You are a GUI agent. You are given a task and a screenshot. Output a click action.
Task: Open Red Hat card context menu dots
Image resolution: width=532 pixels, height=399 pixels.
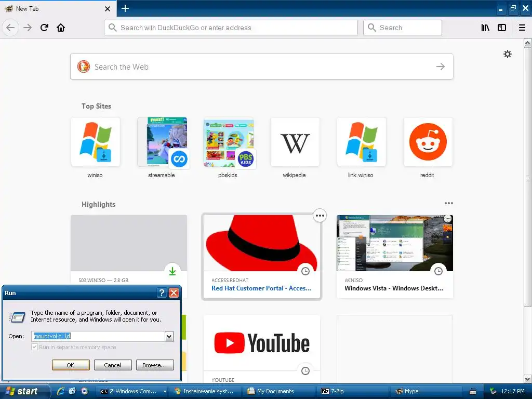click(320, 216)
